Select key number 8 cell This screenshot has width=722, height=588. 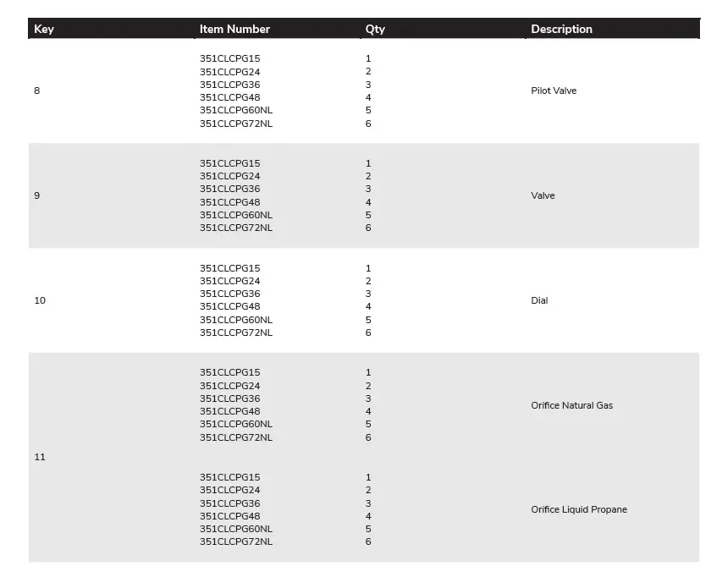(36, 91)
